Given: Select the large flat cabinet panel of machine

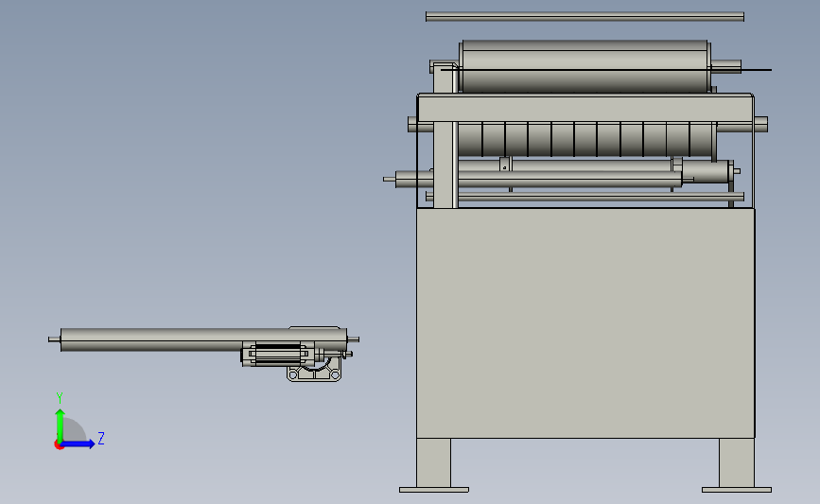Looking at the screenshot, I should pos(585,322).
